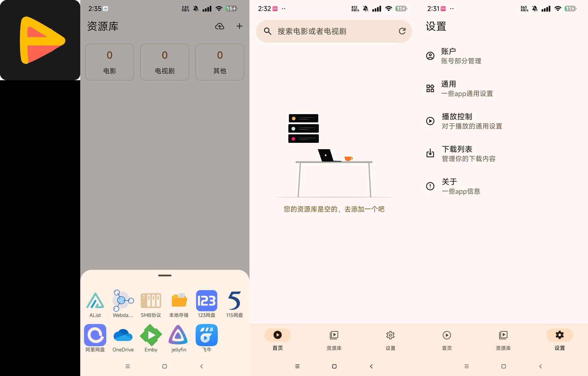Tap the plus icon to add a resource
The width and height of the screenshot is (588, 376).
[239, 26]
